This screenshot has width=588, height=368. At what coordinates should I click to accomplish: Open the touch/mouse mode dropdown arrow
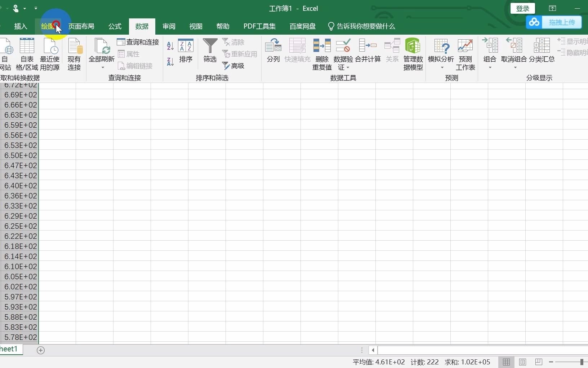coord(24,8)
